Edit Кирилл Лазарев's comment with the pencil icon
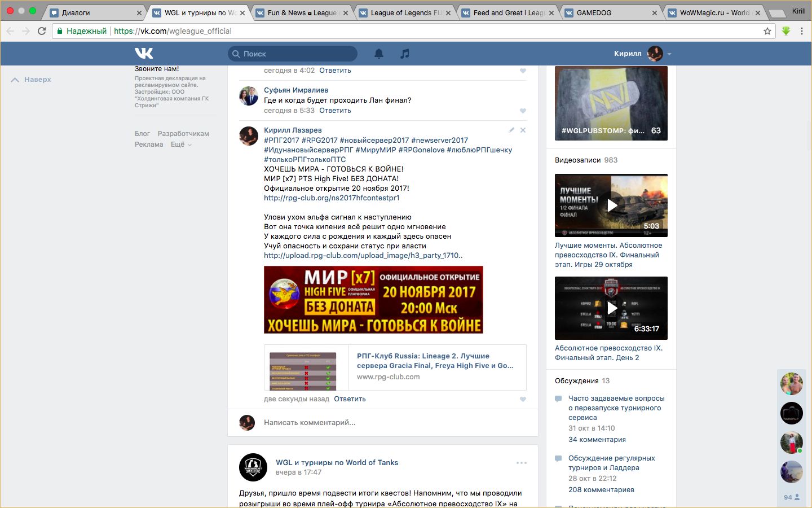This screenshot has height=508, width=812. pos(511,130)
